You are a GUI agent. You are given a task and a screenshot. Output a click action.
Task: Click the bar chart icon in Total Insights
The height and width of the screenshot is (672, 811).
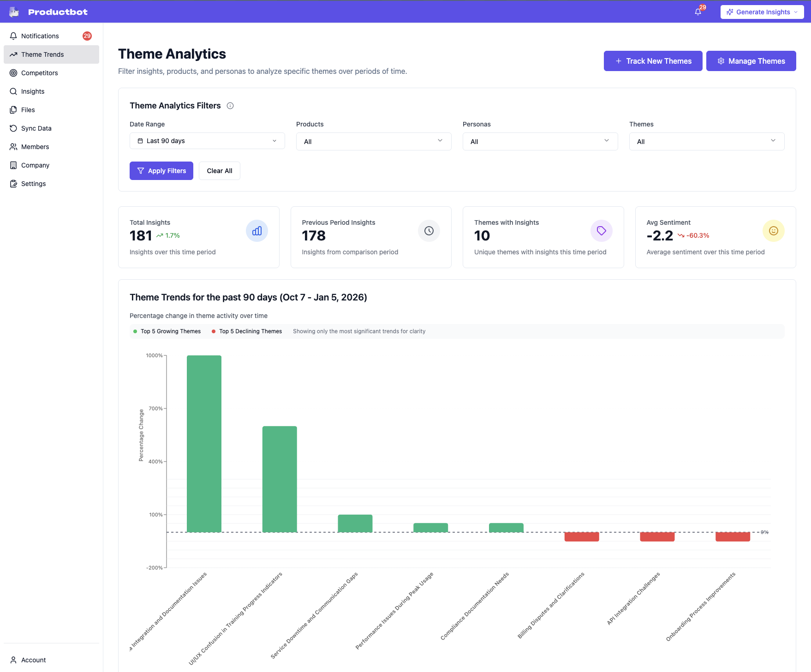click(x=257, y=231)
